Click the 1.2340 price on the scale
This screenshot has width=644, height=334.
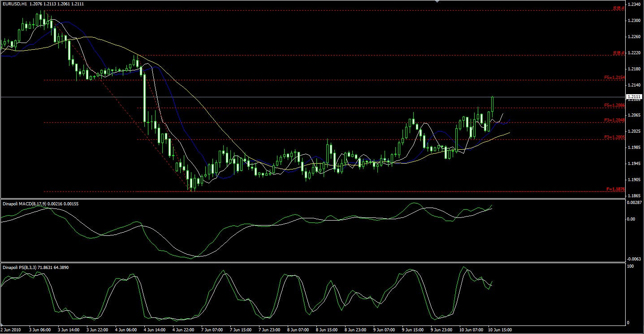click(x=634, y=4)
